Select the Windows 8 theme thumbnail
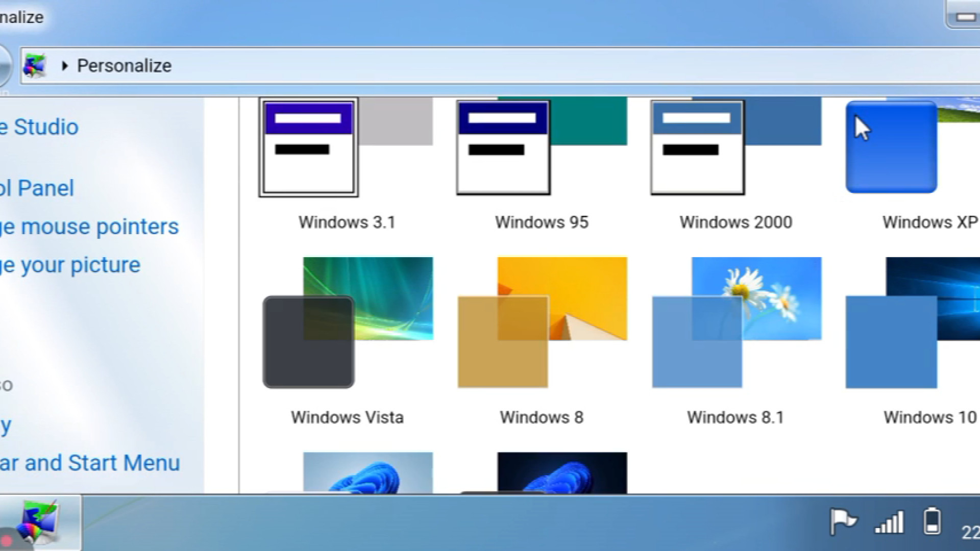This screenshot has width=980, height=551. click(542, 322)
